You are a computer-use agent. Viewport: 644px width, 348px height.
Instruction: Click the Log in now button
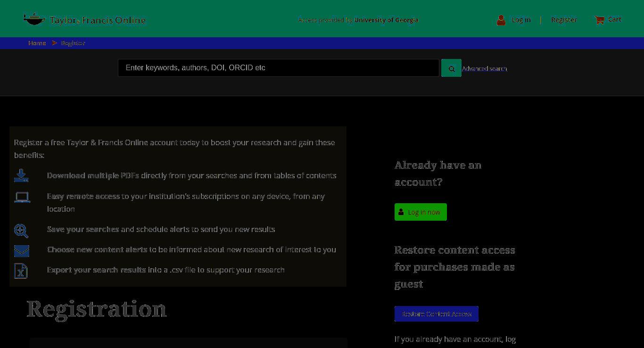point(421,212)
